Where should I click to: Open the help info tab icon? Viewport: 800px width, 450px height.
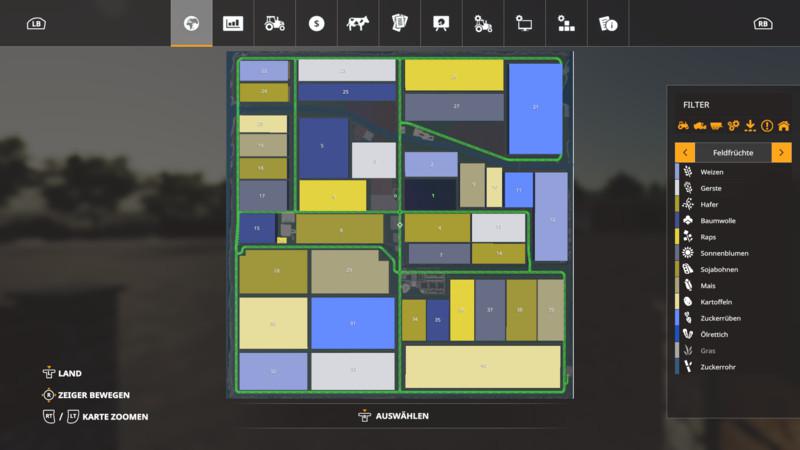click(606, 23)
